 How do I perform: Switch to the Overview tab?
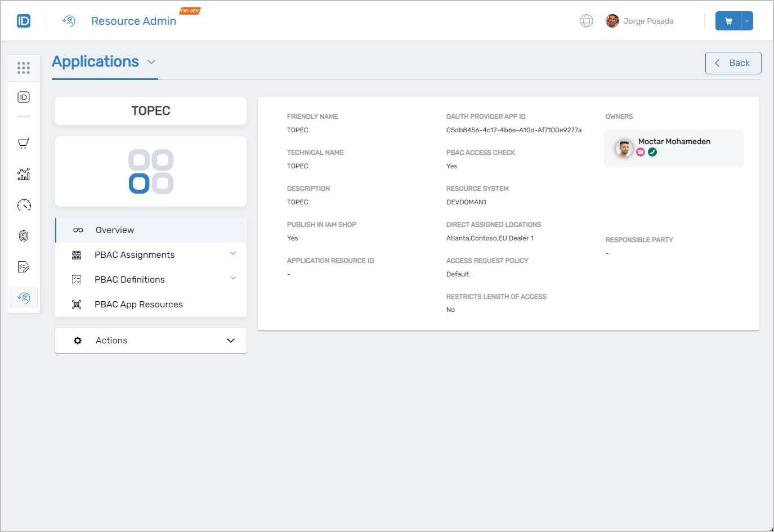(115, 230)
